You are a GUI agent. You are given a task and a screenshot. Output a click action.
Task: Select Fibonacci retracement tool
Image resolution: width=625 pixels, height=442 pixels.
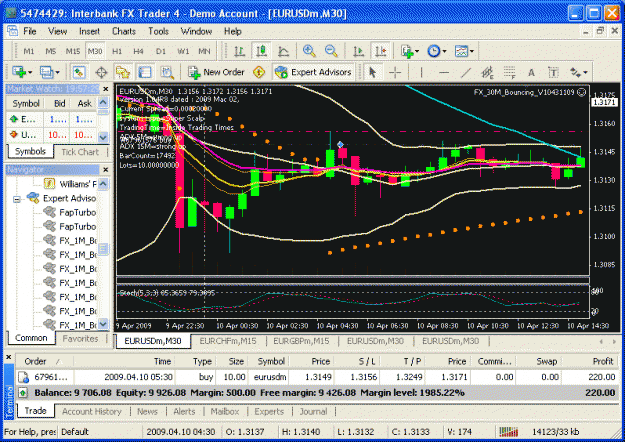coord(509,72)
